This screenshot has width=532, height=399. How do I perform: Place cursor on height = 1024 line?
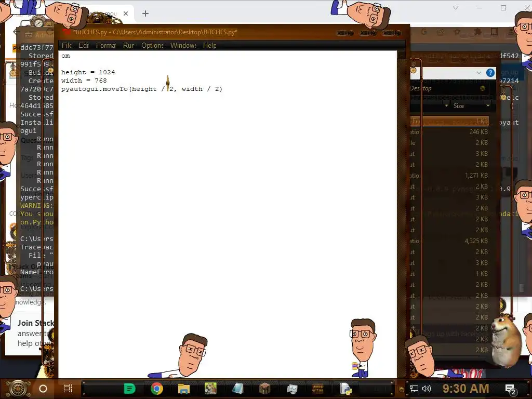(x=88, y=72)
